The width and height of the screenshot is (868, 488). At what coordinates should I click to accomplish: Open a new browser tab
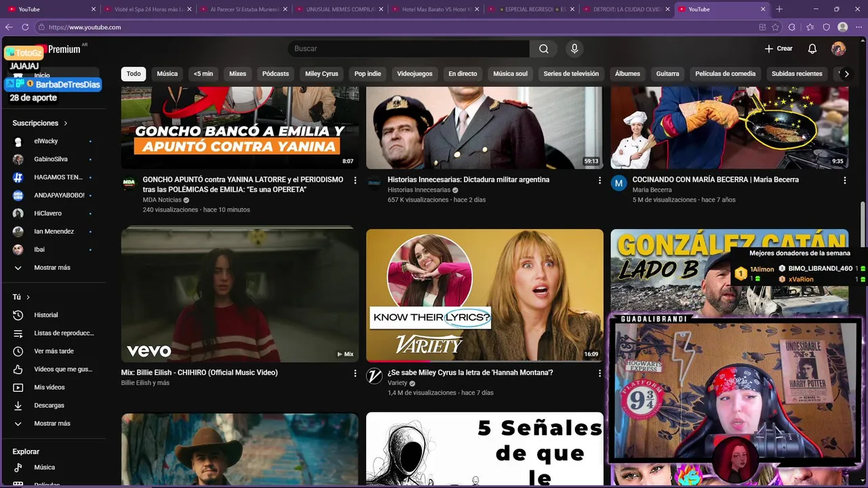[x=779, y=9]
